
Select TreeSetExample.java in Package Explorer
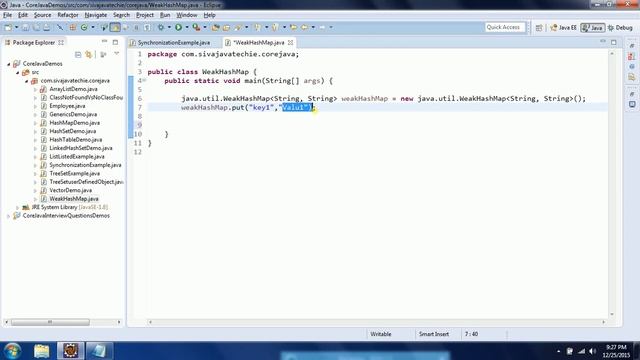tap(74, 173)
